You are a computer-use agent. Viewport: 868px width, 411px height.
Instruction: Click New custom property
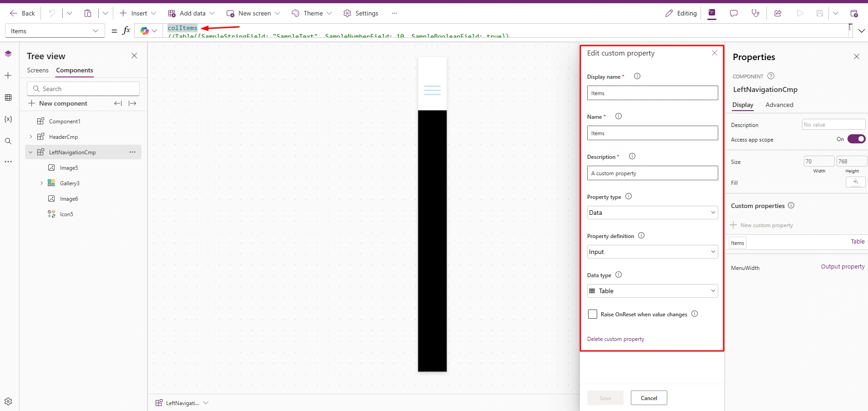pos(761,225)
